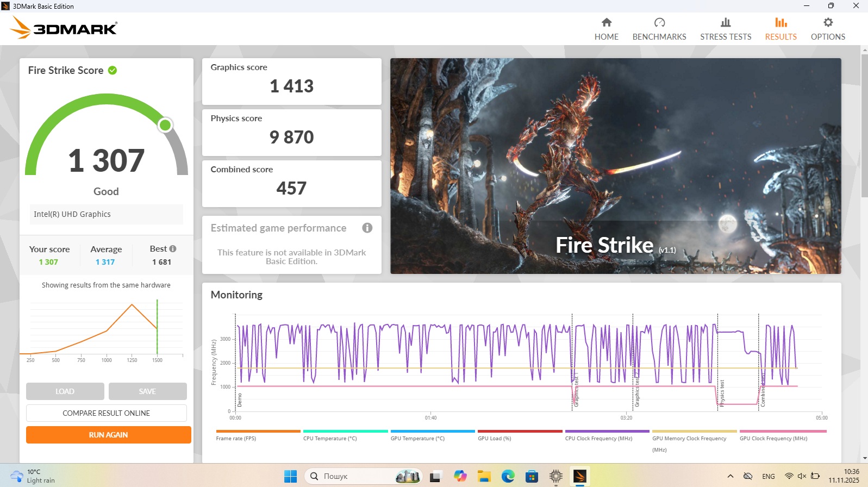This screenshot has width=868, height=487.
Task: Go to Stress Tests section
Action: 725,29
